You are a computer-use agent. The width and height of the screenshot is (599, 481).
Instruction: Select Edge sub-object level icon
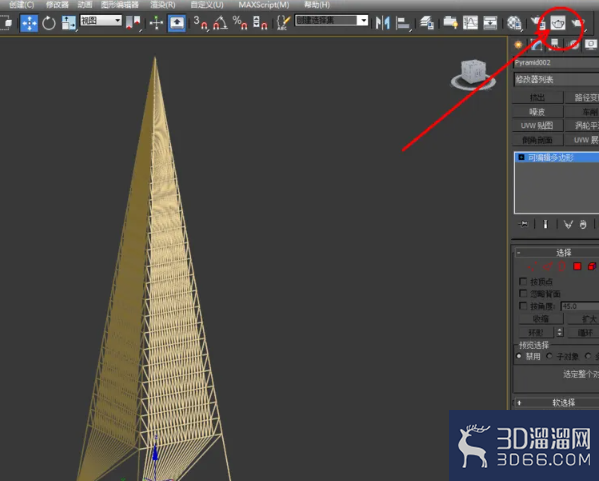[547, 266]
